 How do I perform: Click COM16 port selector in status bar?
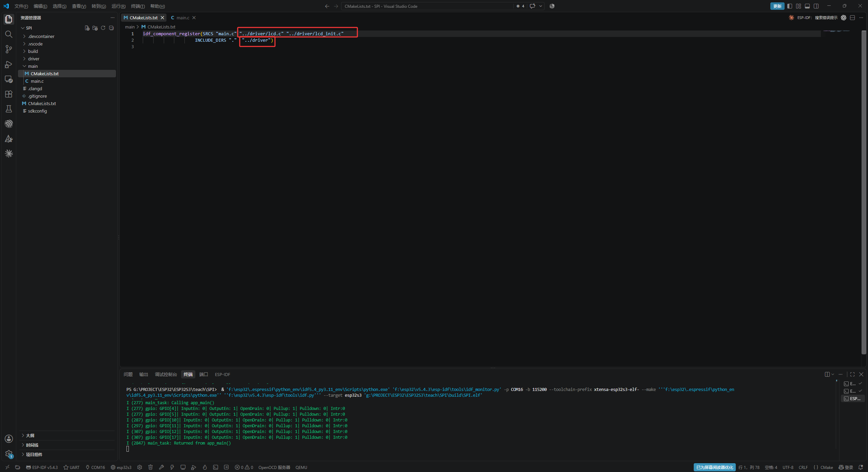click(95, 467)
